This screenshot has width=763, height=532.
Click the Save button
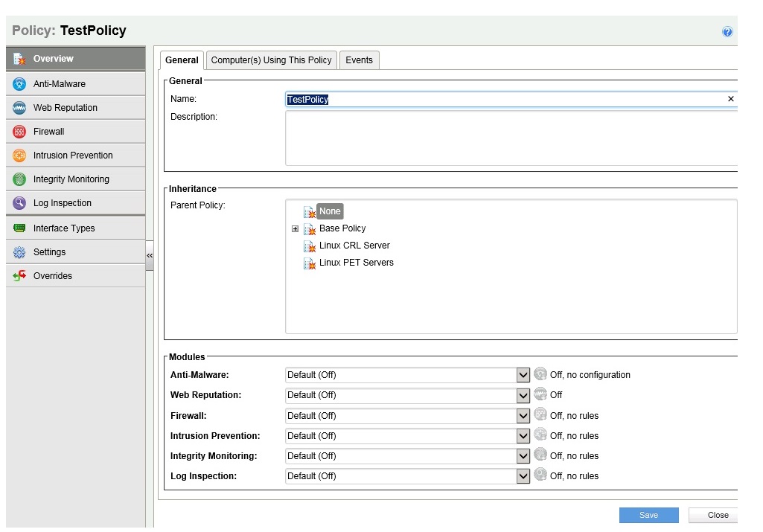(x=648, y=515)
